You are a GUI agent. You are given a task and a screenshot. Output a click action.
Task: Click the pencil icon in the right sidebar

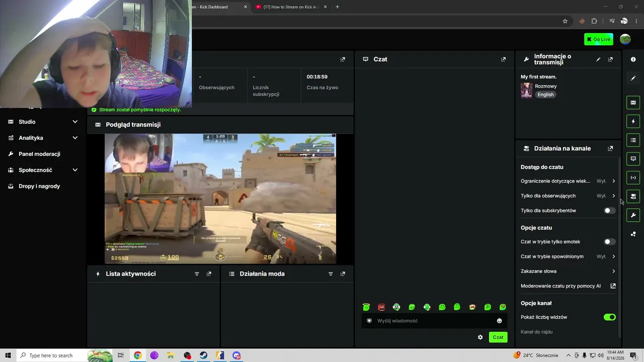click(633, 78)
